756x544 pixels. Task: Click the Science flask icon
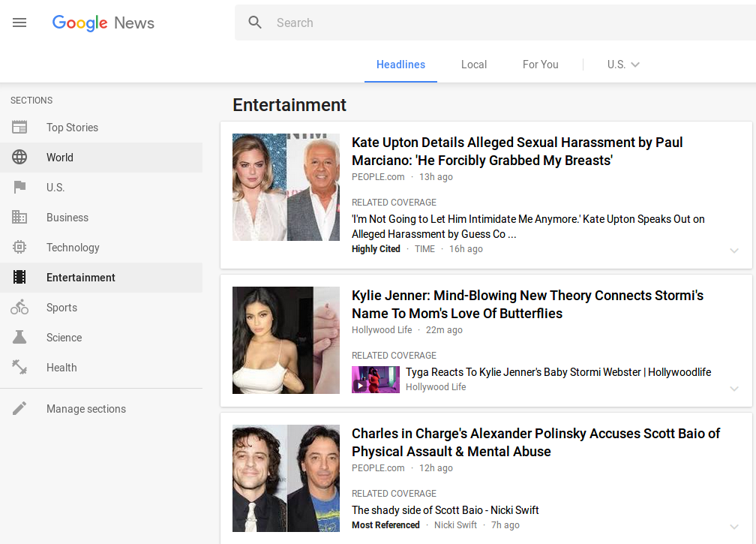coord(19,337)
